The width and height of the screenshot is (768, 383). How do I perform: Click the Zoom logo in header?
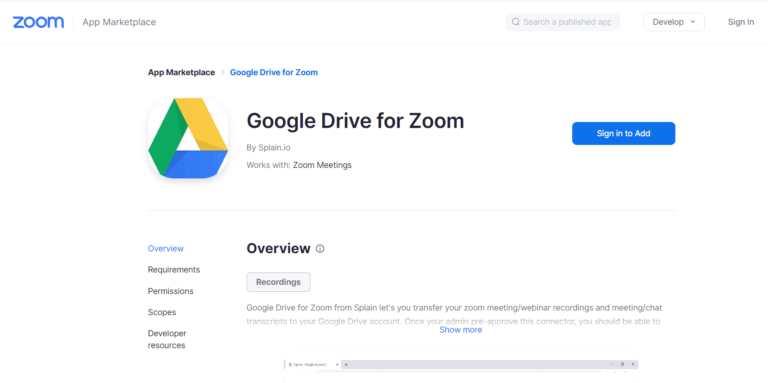pyautogui.click(x=38, y=22)
